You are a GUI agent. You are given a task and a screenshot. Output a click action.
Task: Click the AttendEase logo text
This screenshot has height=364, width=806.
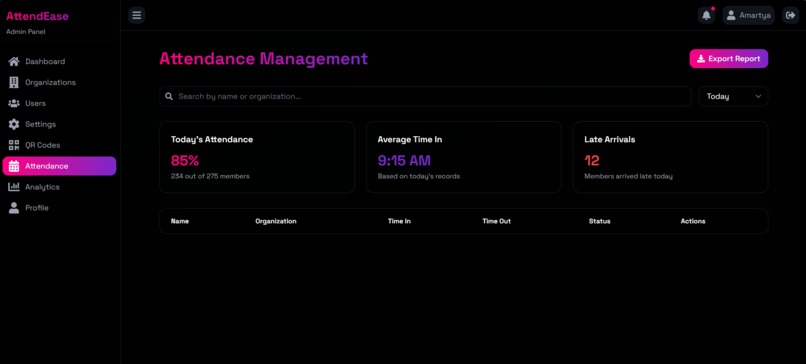pyautogui.click(x=37, y=16)
